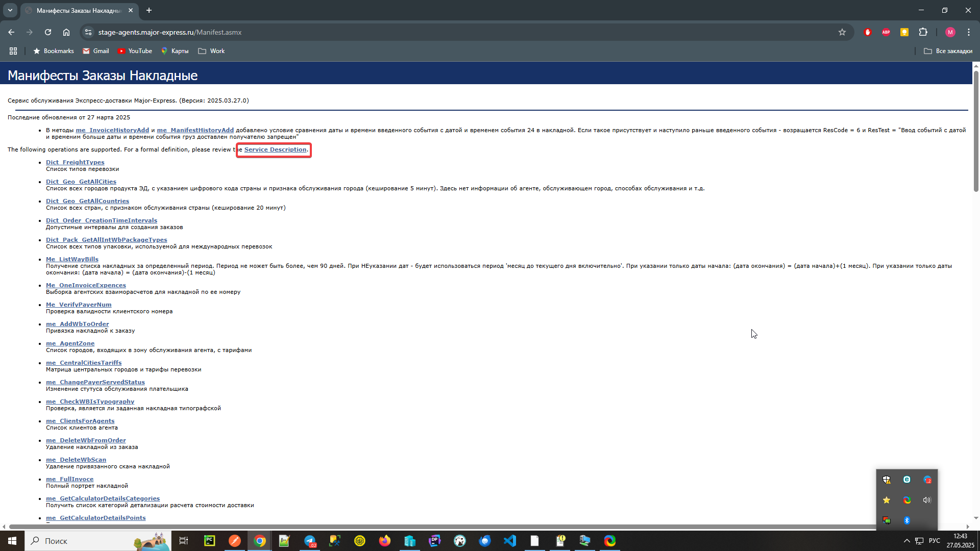Open the Dict_Geo_GetAllCities operation
980x551 pixels.
point(81,182)
